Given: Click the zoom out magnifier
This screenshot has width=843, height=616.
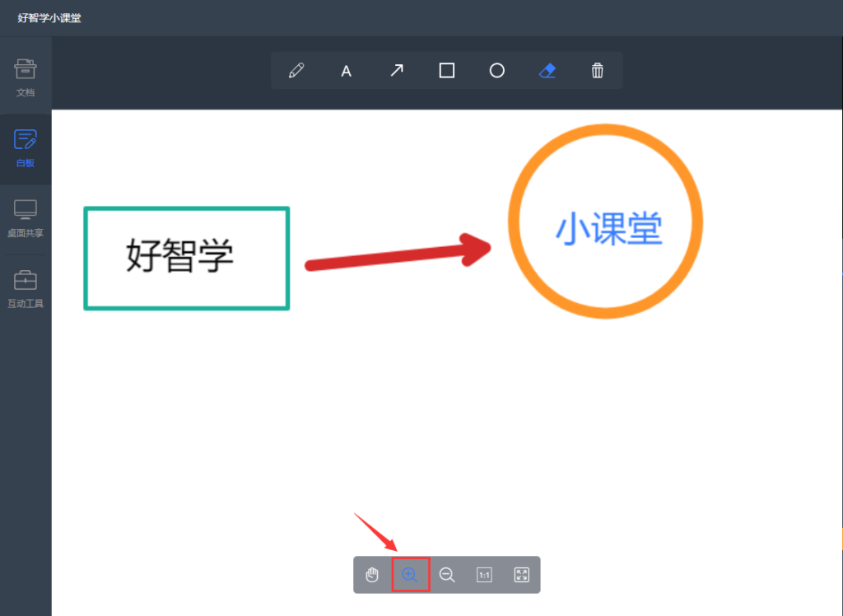Looking at the screenshot, I should point(447,575).
